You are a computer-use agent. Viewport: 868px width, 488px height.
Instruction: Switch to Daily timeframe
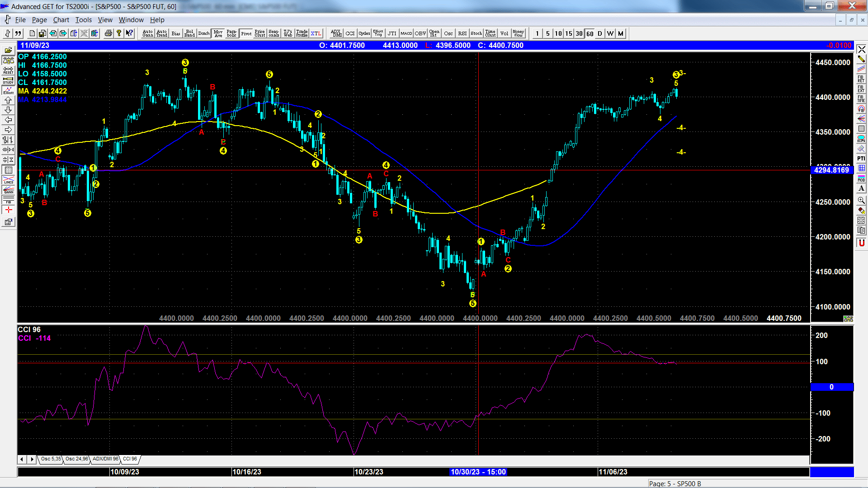[x=600, y=33]
